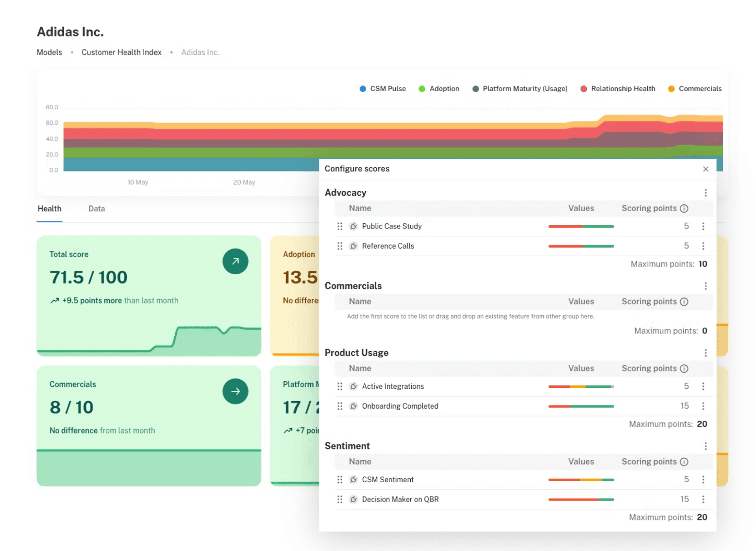
Task: Open the Product Usage section menu
Action: (706, 353)
